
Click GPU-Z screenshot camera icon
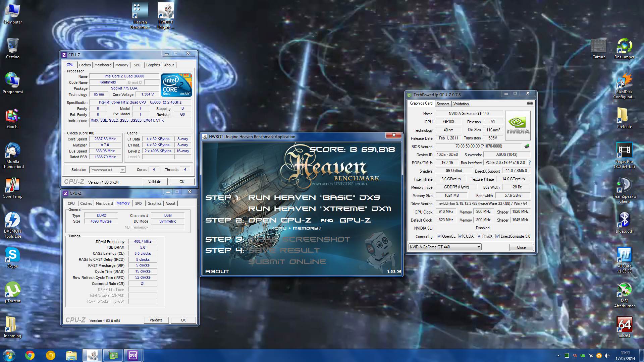tap(530, 103)
